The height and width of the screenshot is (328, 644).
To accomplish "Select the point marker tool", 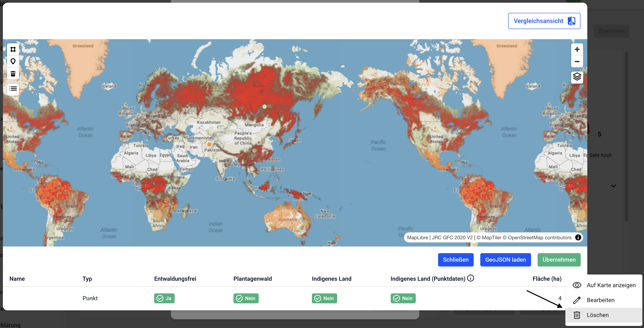I will tap(13, 61).
